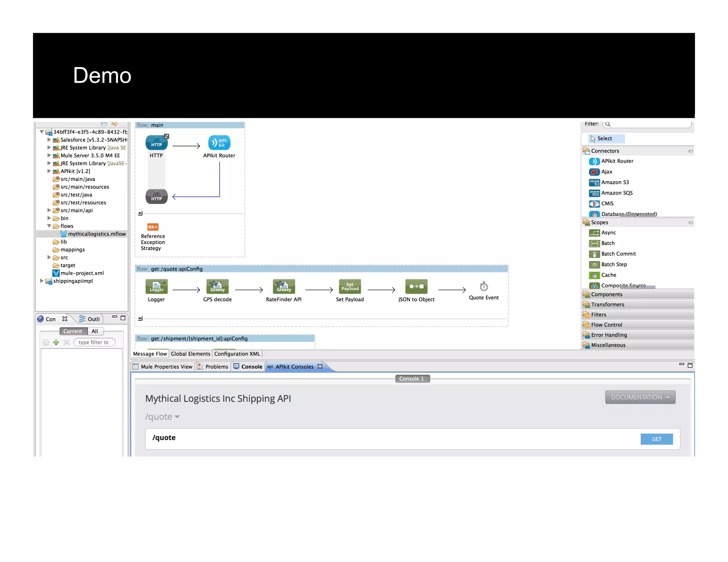This screenshot has width=728, height=562.
Task: Click the Set Payload transformer icon
Action: pyautogui.click(x=350, y=287)
